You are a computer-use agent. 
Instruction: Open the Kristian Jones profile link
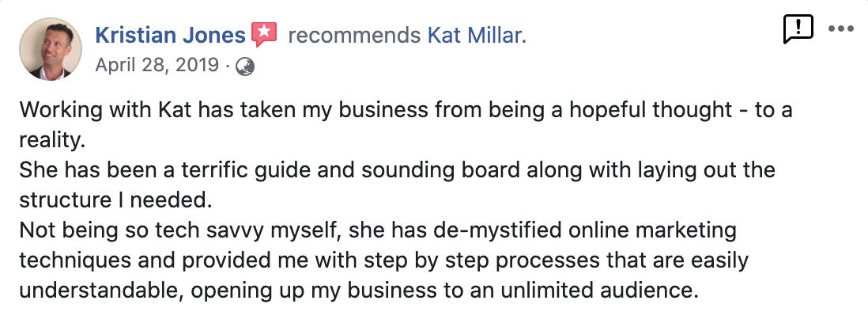171,36
